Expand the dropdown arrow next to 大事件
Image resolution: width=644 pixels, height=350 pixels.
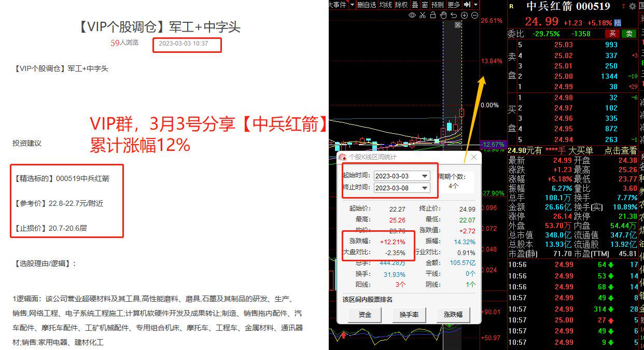(x=353, y=4)
